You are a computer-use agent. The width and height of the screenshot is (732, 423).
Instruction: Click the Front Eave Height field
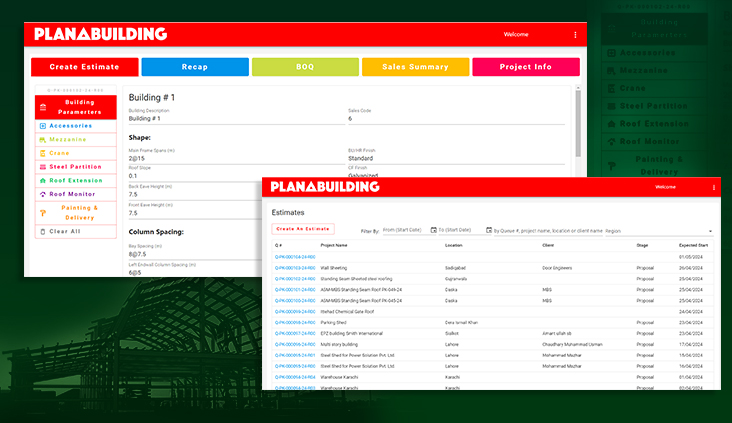pos(195,213)
